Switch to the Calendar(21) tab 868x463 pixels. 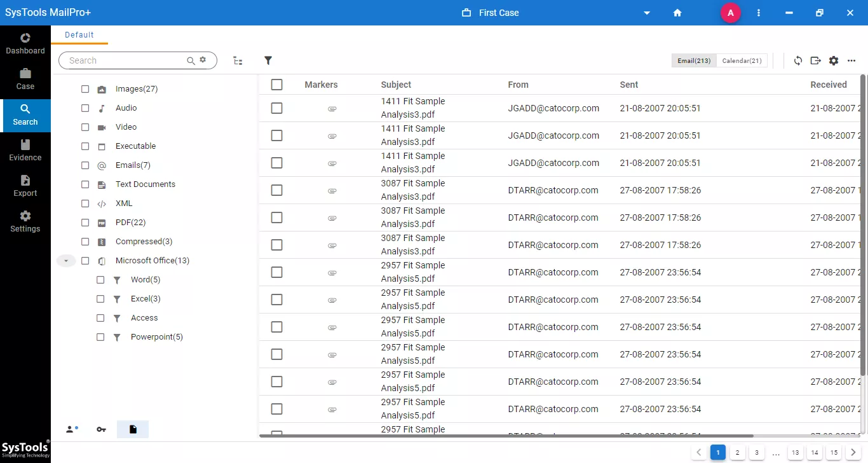[742, 60]
